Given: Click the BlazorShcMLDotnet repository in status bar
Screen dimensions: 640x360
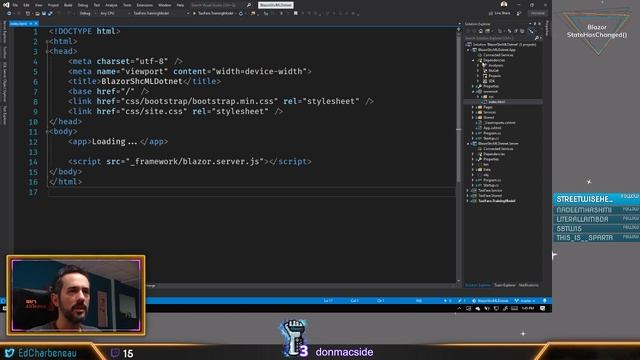Looking at the screenshot, I should 490,301.
